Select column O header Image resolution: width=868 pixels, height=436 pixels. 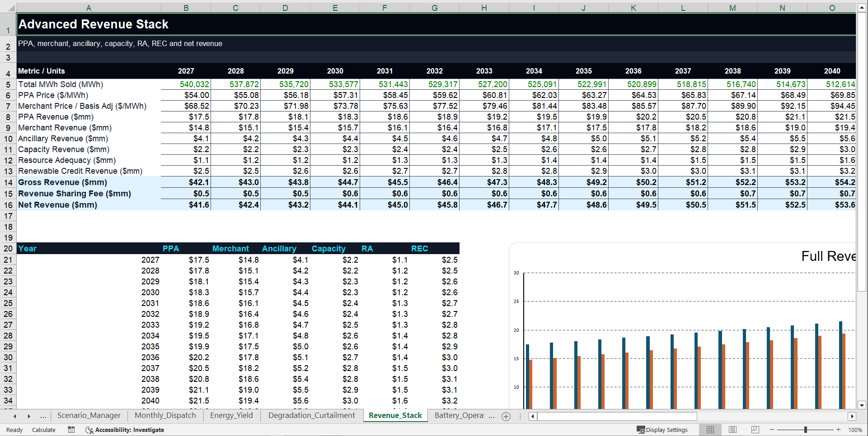point(832,8)
